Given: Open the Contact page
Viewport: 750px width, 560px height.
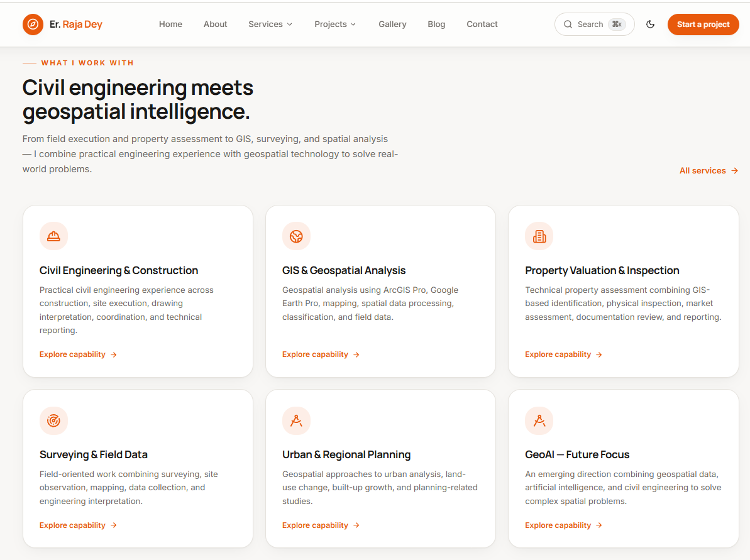Looking at the screenshot, I should click(482, 25).
